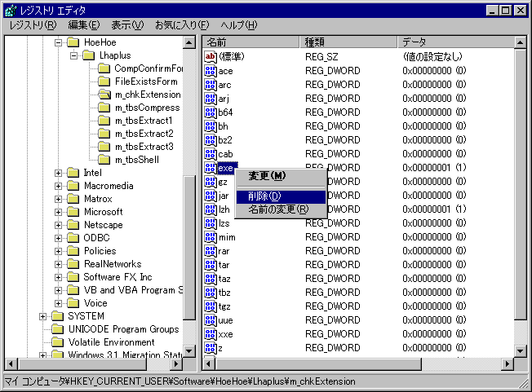Click the SYSTEM folder icon in tree
The image size is (532, 392).
[x=57, y=316]
